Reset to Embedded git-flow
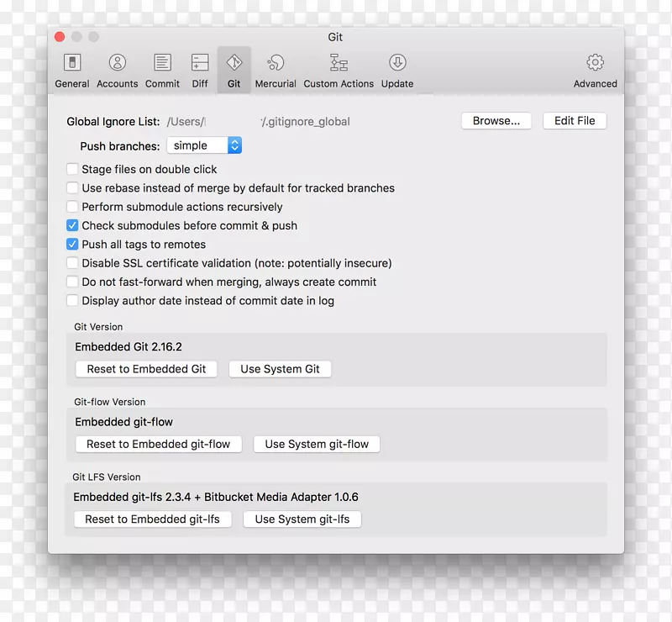The image size is (672, 622). click(158, 444)
